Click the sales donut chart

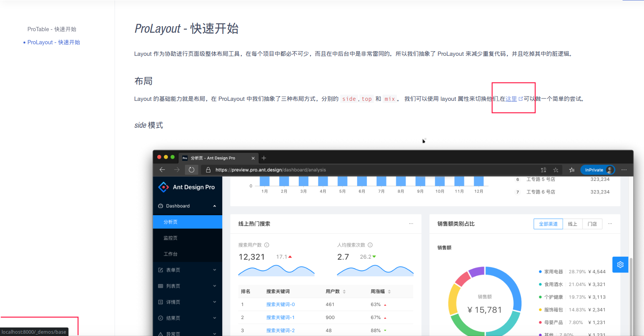pyautogui.click(x=485, y=302)
